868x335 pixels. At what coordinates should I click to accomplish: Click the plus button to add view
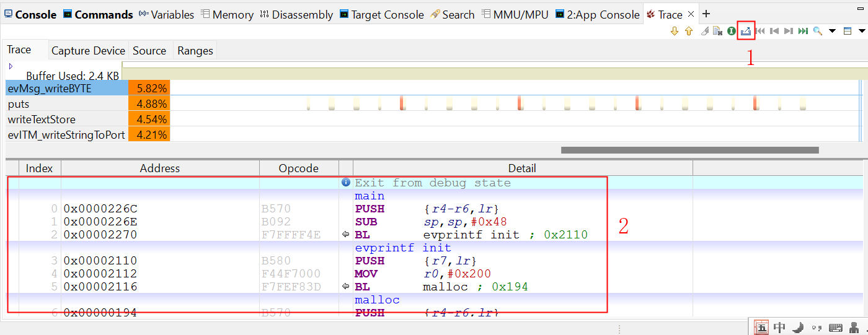[706, 14]
